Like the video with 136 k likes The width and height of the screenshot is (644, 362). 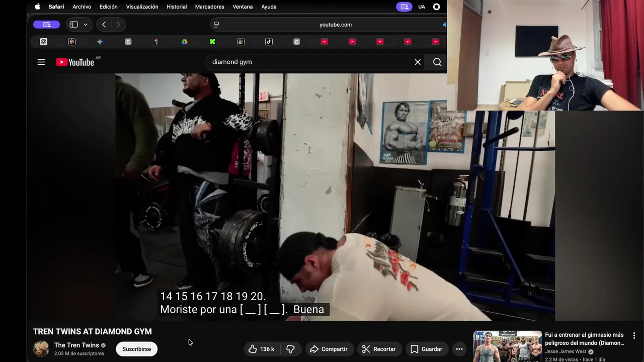[x=261, y=349]
